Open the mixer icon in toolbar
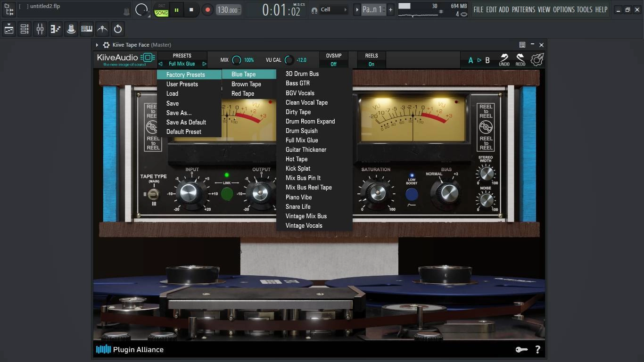The height and width of the screenshot is (362, 644). coord(40,29)
